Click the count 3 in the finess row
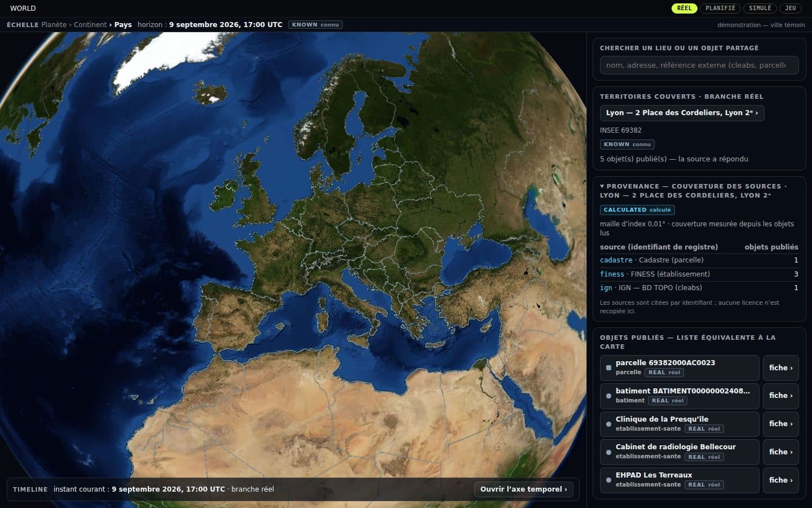 click(796, 274)
